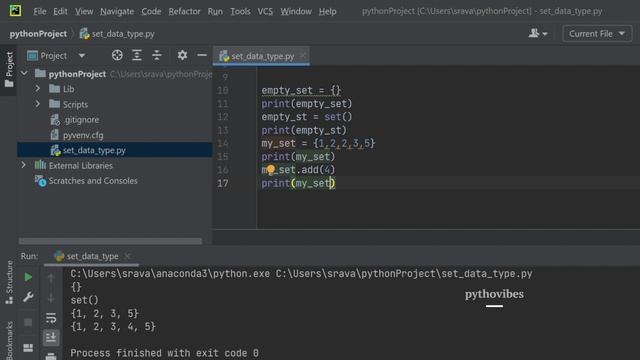Click the code line my_set = {1,2,2,3,5}
The width and height of the screenshot is (640, 360).
point(318,143)
